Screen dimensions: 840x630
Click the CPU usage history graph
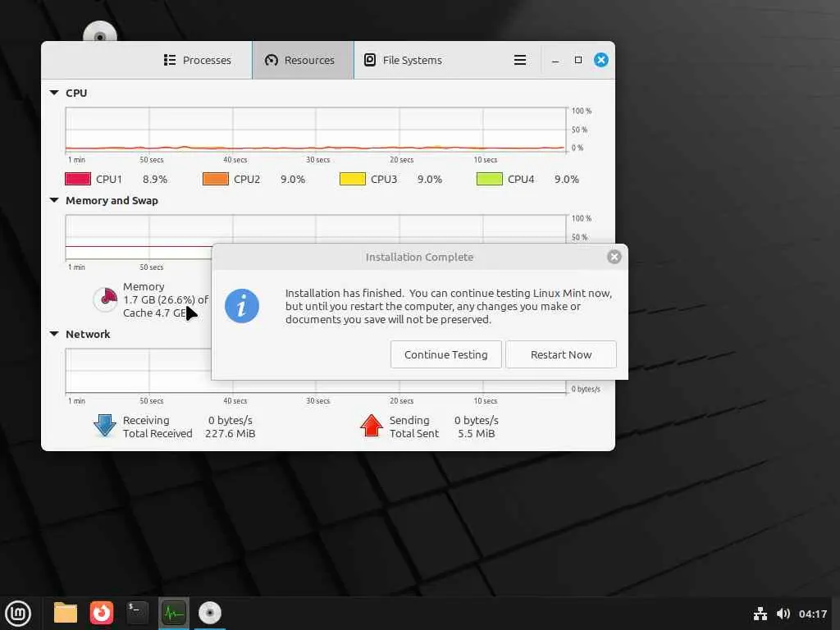coord(316,130)
